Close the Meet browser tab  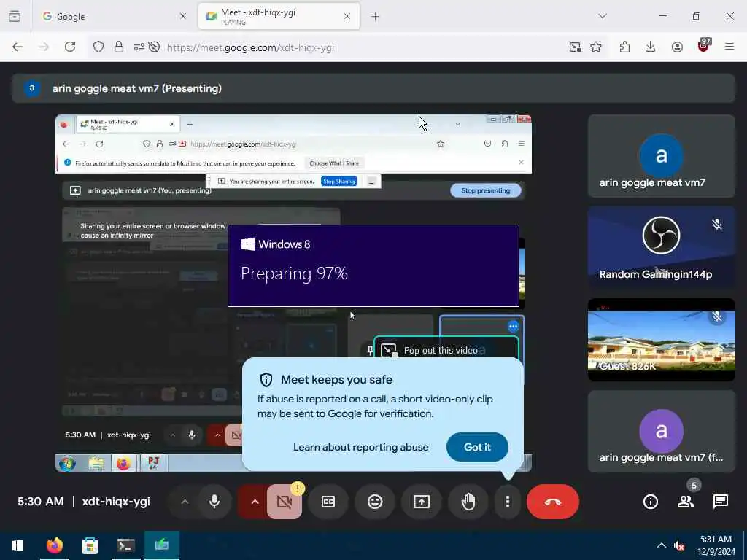click(347, 16)
